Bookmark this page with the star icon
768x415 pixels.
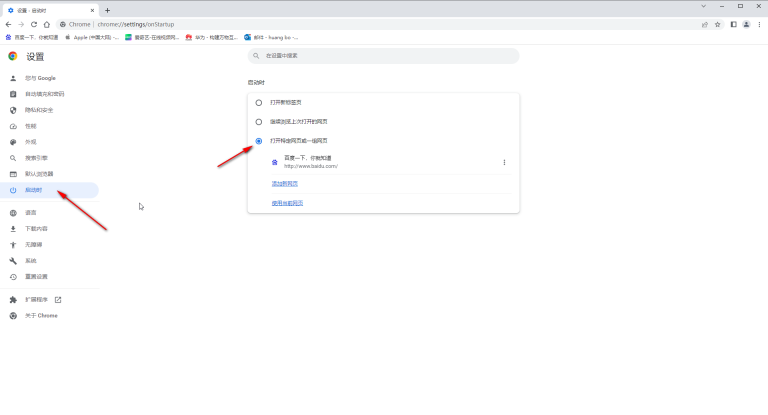[x=718, y=24]
